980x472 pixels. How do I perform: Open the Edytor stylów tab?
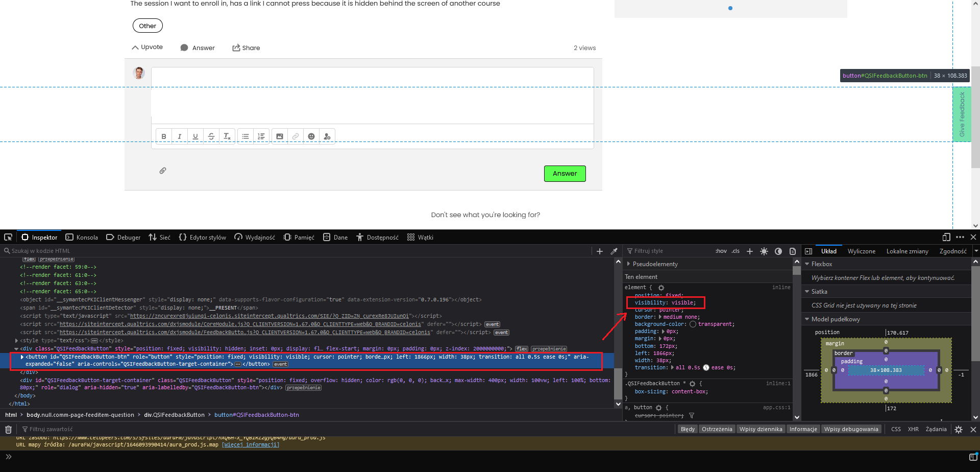click(203, 237)
